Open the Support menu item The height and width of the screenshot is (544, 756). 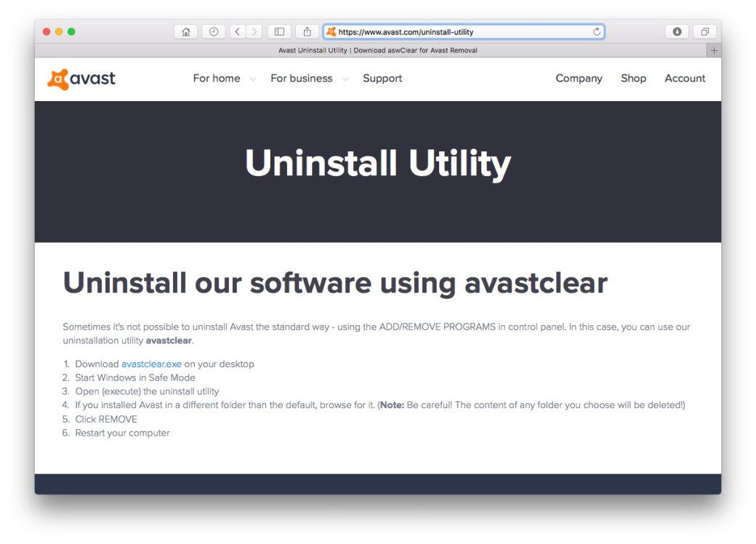[x=382, y=79]
